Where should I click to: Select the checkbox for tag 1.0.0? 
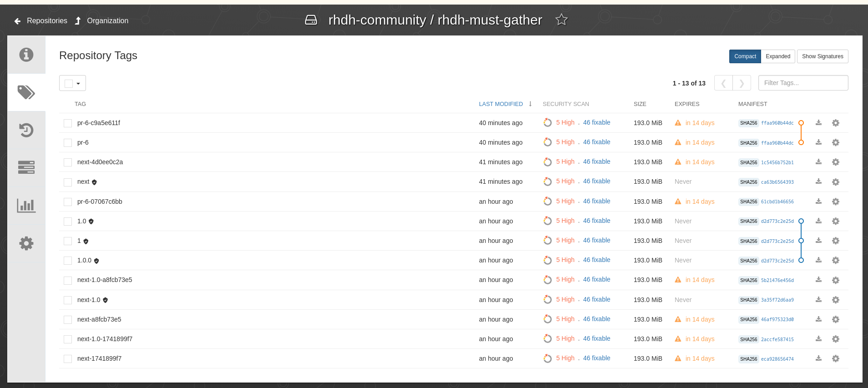pyautogui.click(x=68, y=261)
